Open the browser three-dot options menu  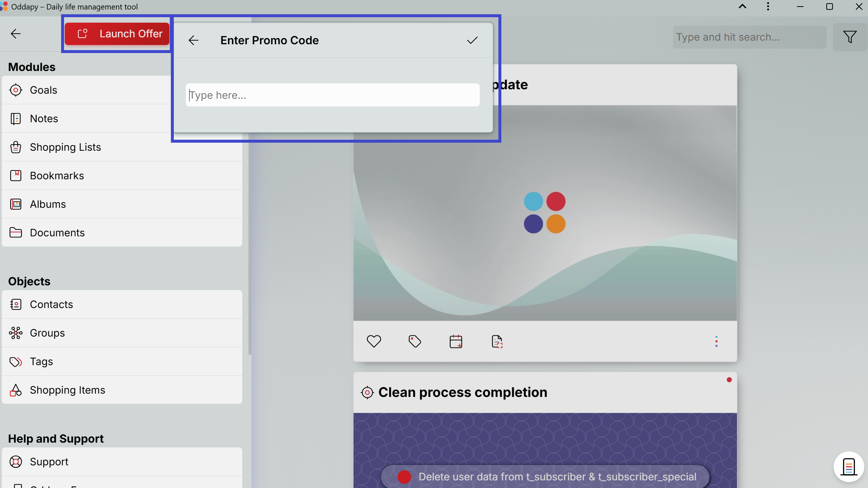(768, 6)
